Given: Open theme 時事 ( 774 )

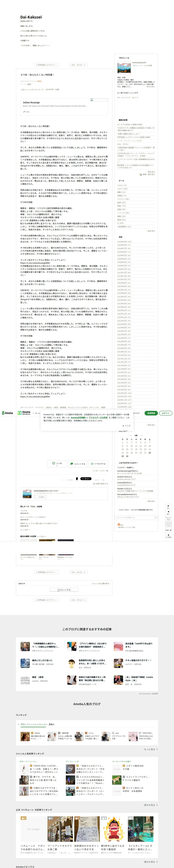Looking at the screenshot, I should click(121, 206).
